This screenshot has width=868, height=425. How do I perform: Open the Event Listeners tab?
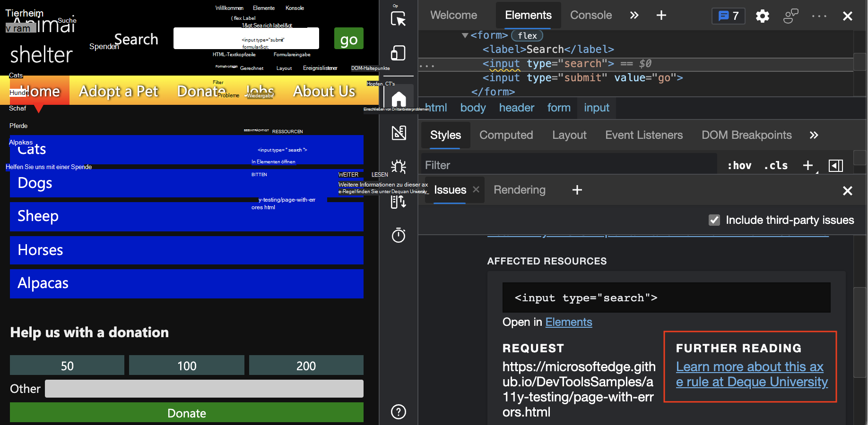coord(644,135)
